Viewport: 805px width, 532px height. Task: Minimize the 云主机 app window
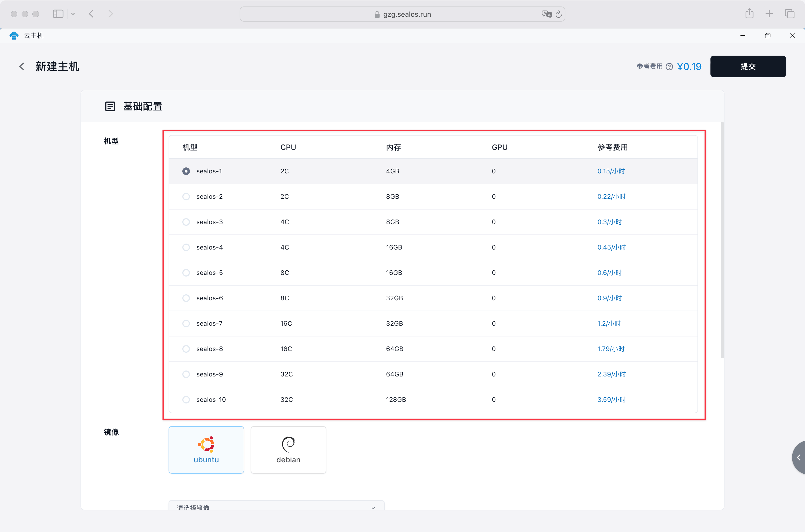coord(743,36)
